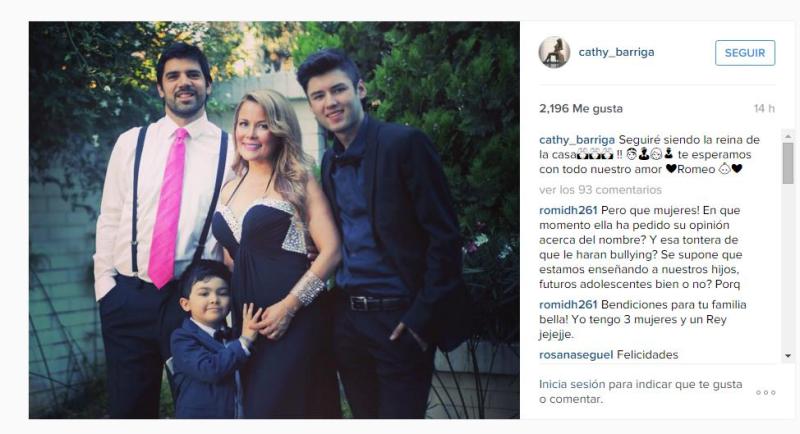
Task: Click the comments scrollbar up arrow
Action: pos(788,136)
